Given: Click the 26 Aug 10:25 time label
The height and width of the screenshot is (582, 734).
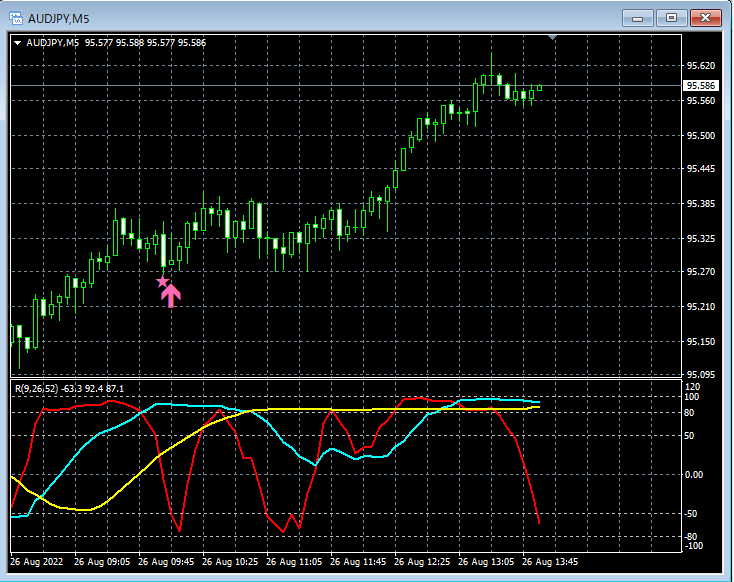Looking at the screenshot, I should click(x=230, y=561).
